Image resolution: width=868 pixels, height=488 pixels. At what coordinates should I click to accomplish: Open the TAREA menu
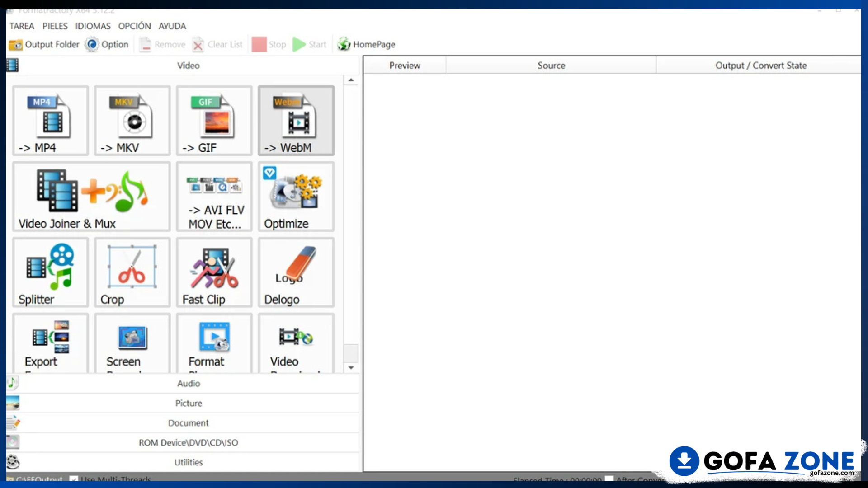22,26
